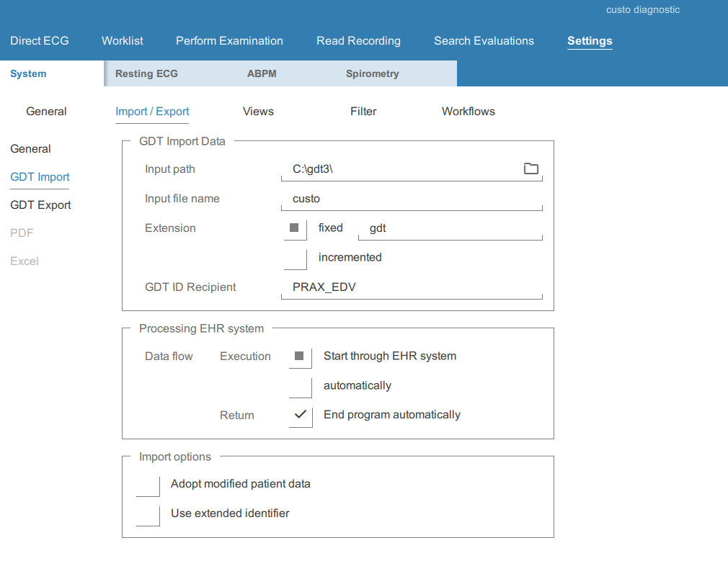Click the extension text field containing gdt

[450, 228]
